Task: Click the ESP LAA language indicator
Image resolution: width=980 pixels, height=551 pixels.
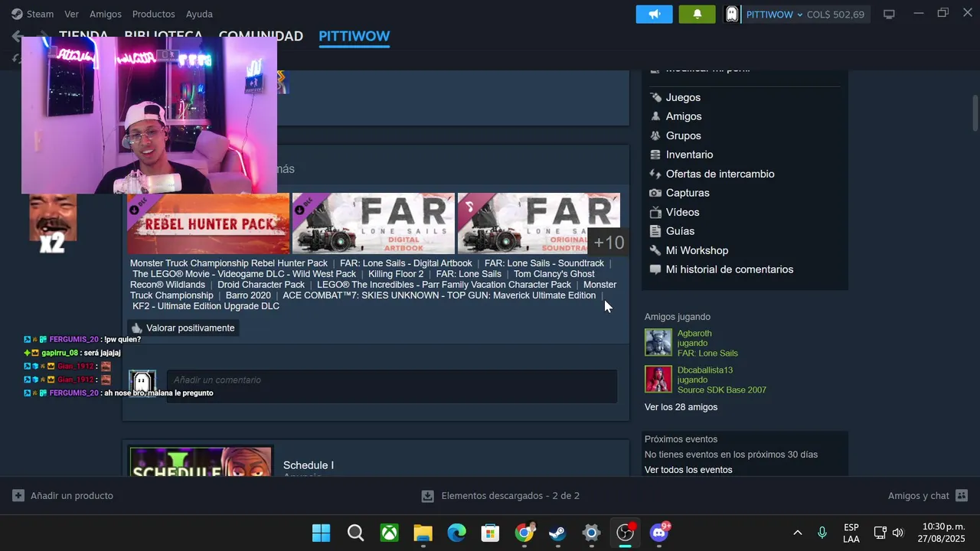Action: pyautogui.click(x=851, y=533)
